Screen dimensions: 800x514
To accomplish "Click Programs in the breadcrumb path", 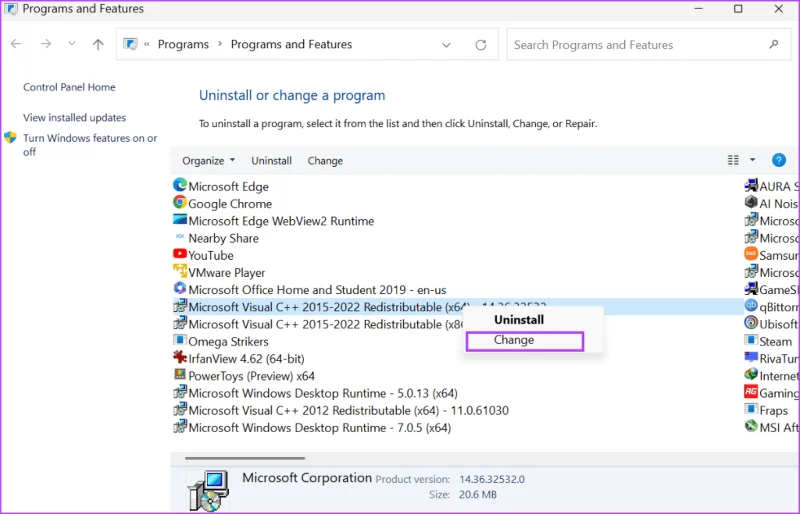I will pyautogui.click(x=183, y=44).
